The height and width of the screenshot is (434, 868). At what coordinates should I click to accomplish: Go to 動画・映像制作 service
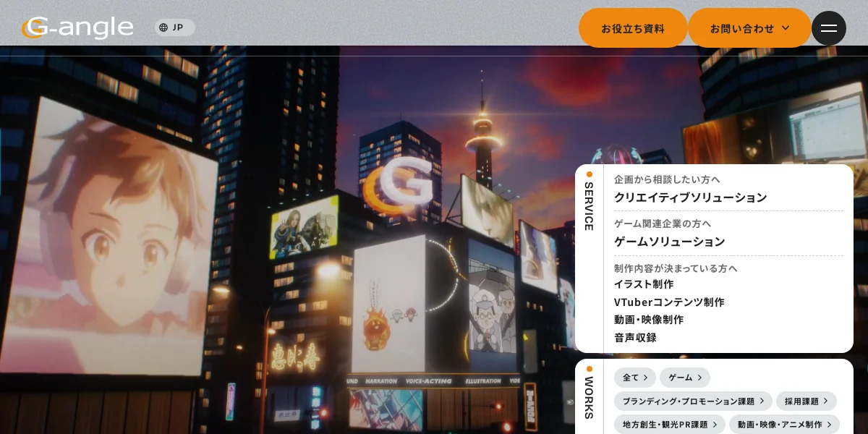(x=649, y=319)
